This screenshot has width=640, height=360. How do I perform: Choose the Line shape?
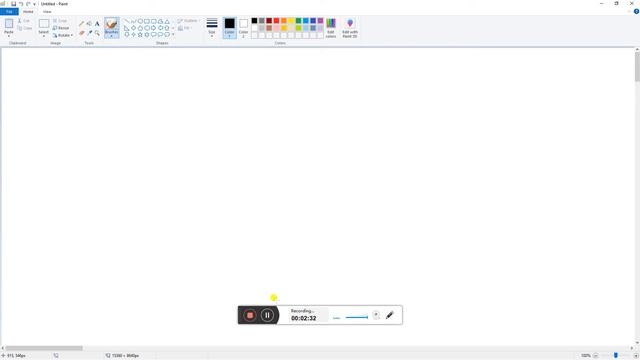127,21
